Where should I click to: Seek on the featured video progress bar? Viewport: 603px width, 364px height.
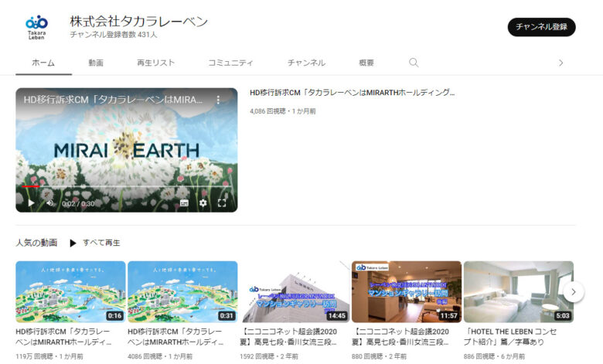click(x=127, y=186)
